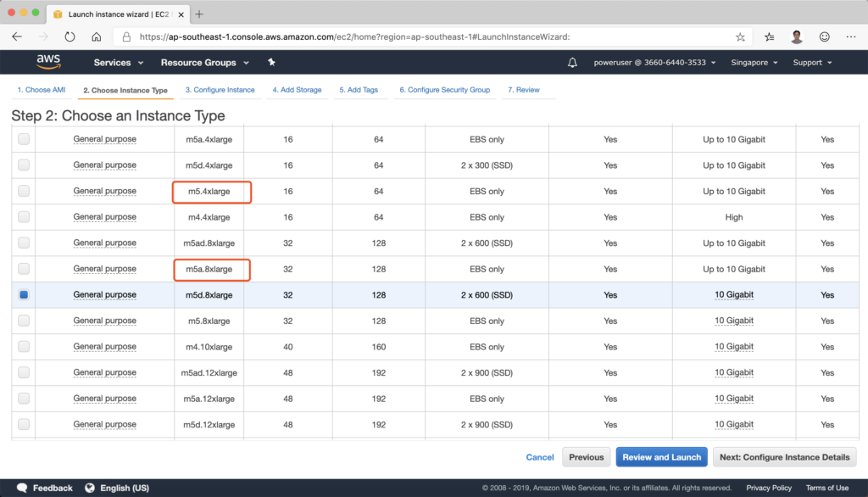The height and width of the screenshot is (497, 868).
Task: Click '2 x 300 (SSD)' storage cell
Action: point(487,165)
